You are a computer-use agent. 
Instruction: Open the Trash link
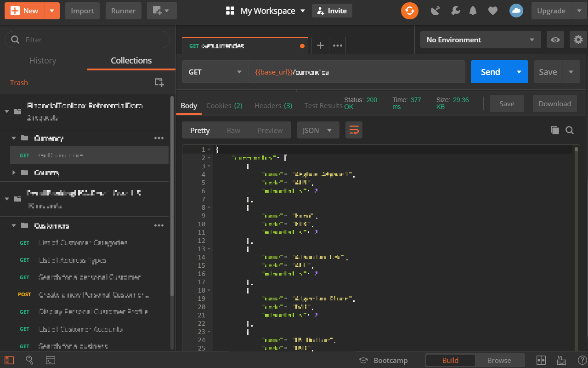pos(19,82)
